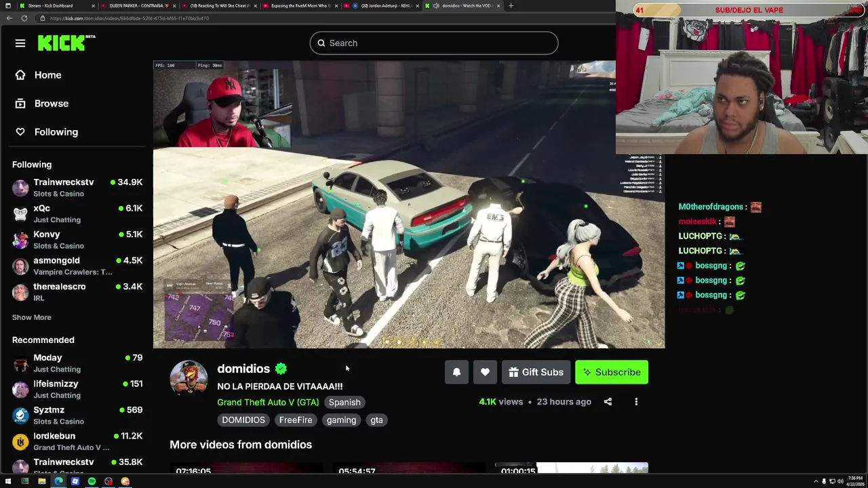Image resolution: width=868 pixels, height=488 pixels.
Task: Click the Home house icon
Action: pyautogui.click(x=20, y=75)
